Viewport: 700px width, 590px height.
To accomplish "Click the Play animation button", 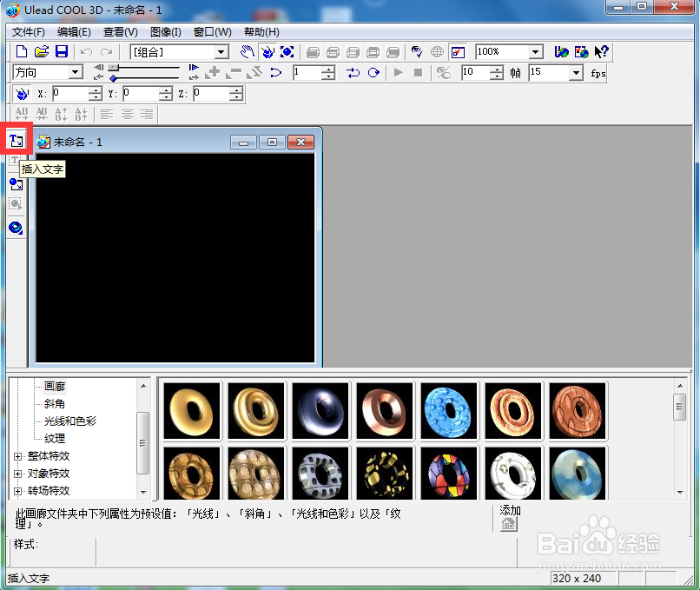I will pos(399,72).
